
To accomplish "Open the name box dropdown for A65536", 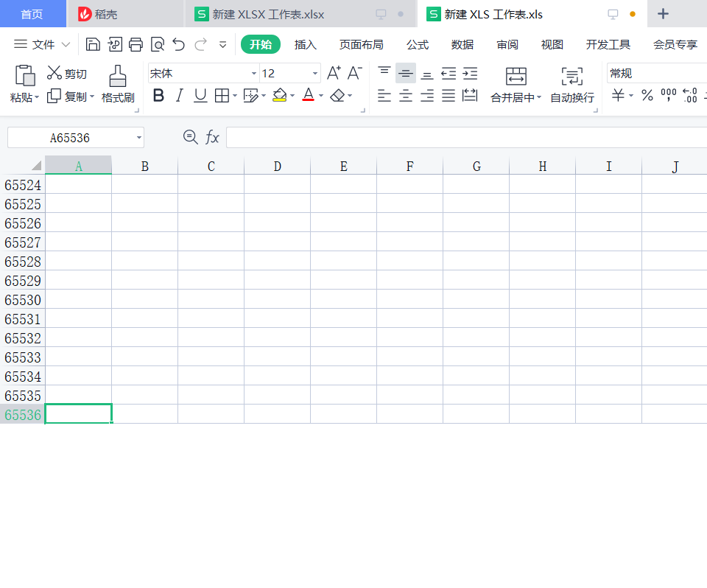I will (x=139, y=138).
